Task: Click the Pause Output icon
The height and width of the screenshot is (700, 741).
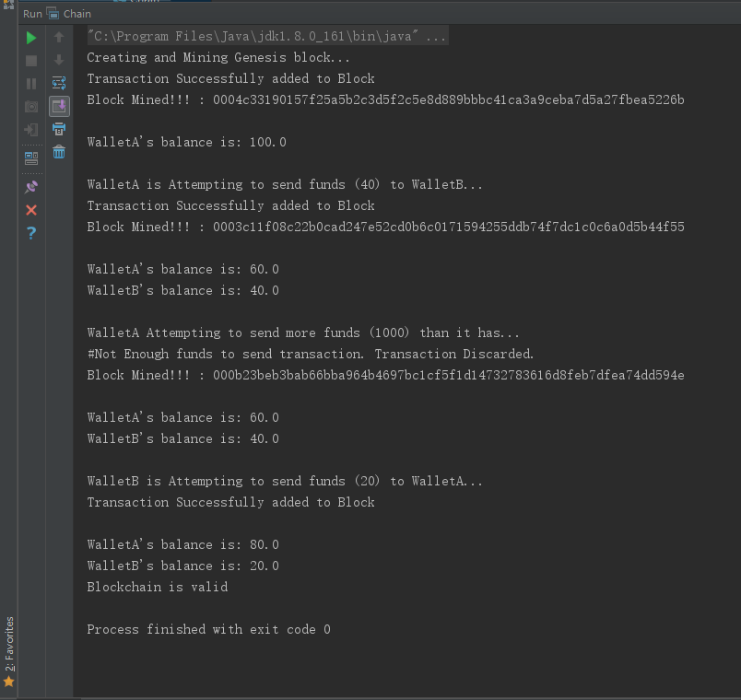Action: [x=31, y=84]
